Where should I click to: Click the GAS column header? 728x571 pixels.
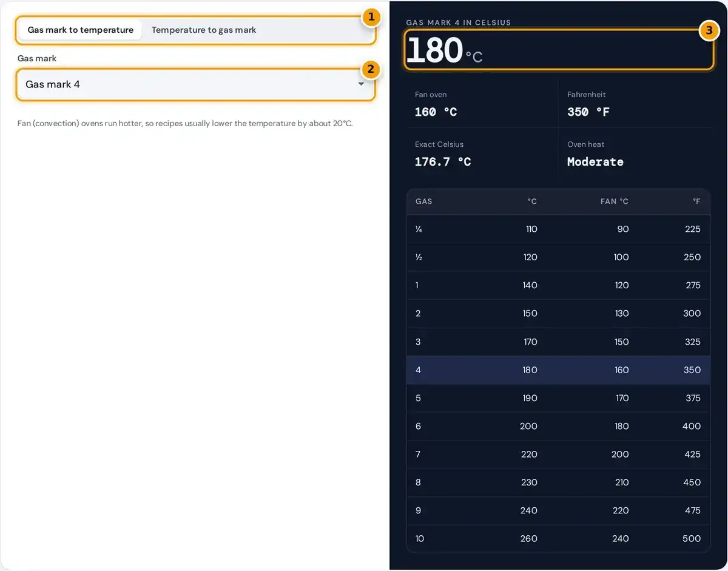pos(423,201)
